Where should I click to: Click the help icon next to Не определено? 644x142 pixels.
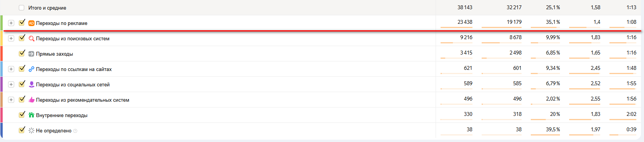[75, 131]
